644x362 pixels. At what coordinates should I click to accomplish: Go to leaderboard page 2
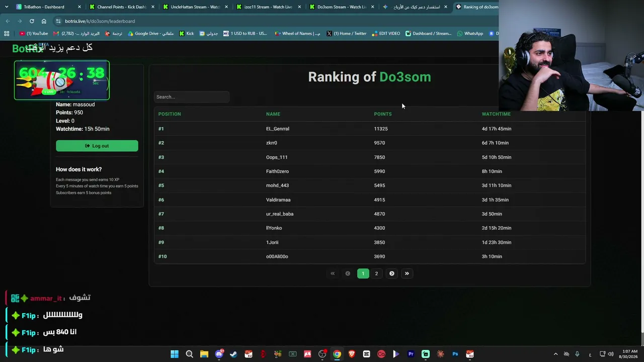click(376, 274)
